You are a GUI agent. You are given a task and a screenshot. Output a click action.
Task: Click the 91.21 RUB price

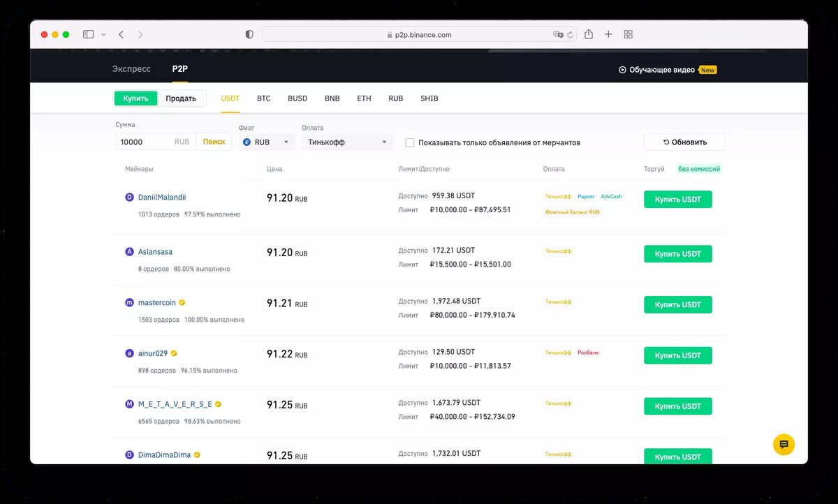287,304
